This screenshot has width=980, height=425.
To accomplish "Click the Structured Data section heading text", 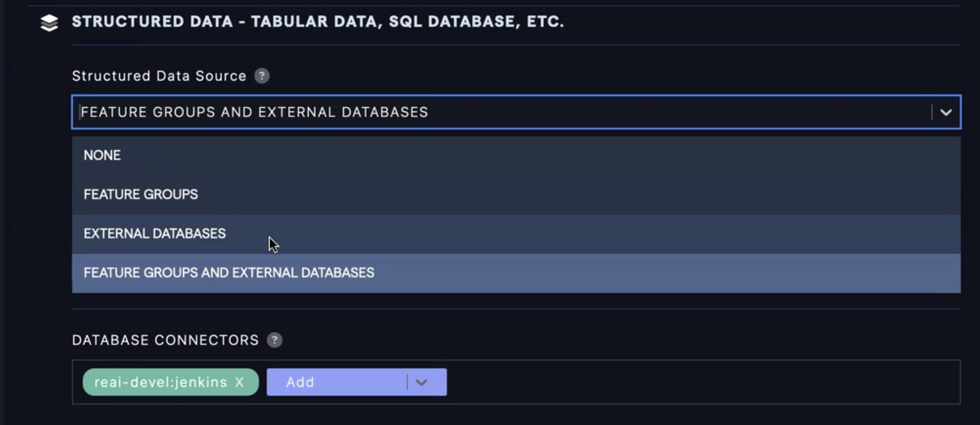I will point(318,22).
